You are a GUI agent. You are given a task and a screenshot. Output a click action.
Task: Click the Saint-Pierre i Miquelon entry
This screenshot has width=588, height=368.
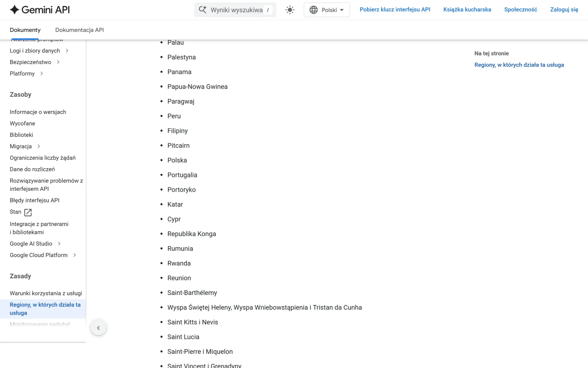(200, 352)
